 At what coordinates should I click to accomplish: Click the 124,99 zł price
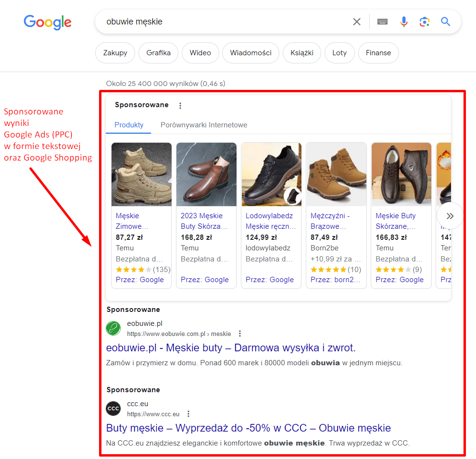pos(261,237)
